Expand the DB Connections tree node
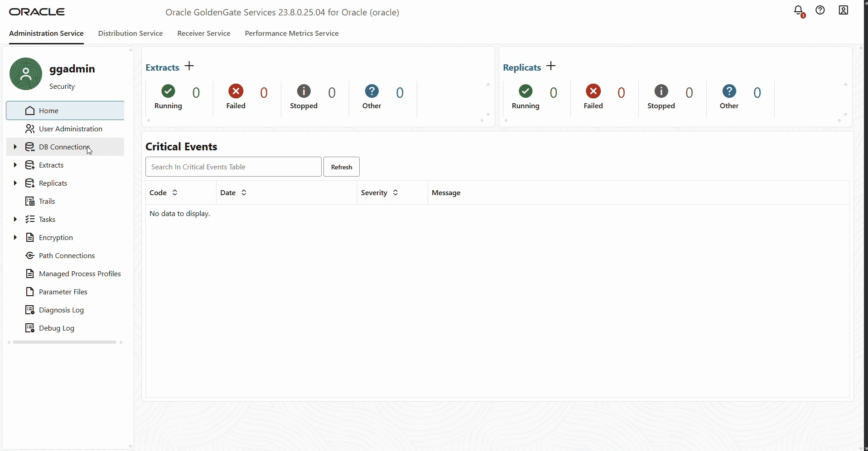The width and height of the screenshot is (868, 451). point(15,147)
